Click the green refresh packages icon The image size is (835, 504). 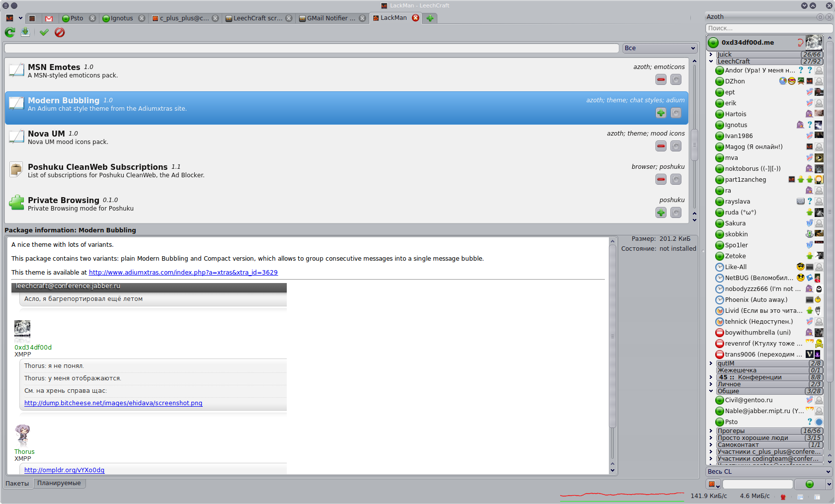click(x=10, y=32)
